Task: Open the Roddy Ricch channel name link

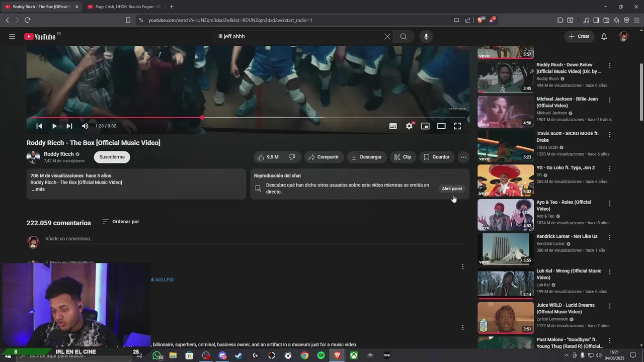Action: point(59,154)
